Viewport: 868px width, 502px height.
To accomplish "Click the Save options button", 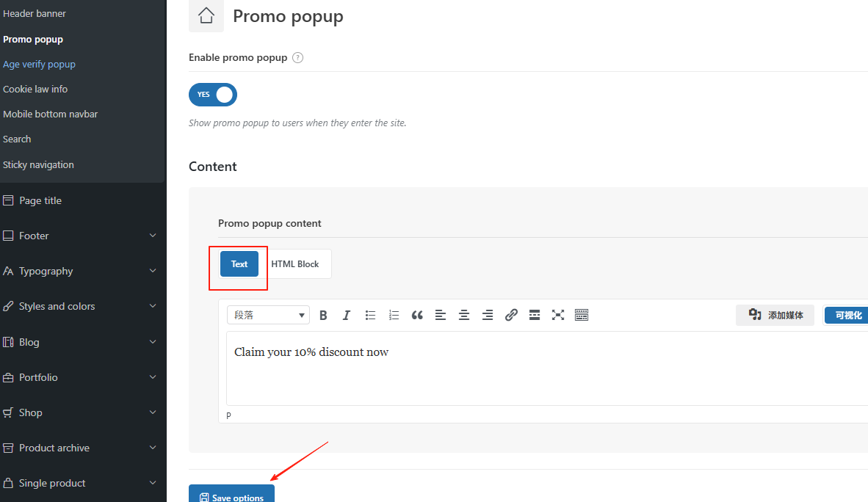I will click(231, 495).
